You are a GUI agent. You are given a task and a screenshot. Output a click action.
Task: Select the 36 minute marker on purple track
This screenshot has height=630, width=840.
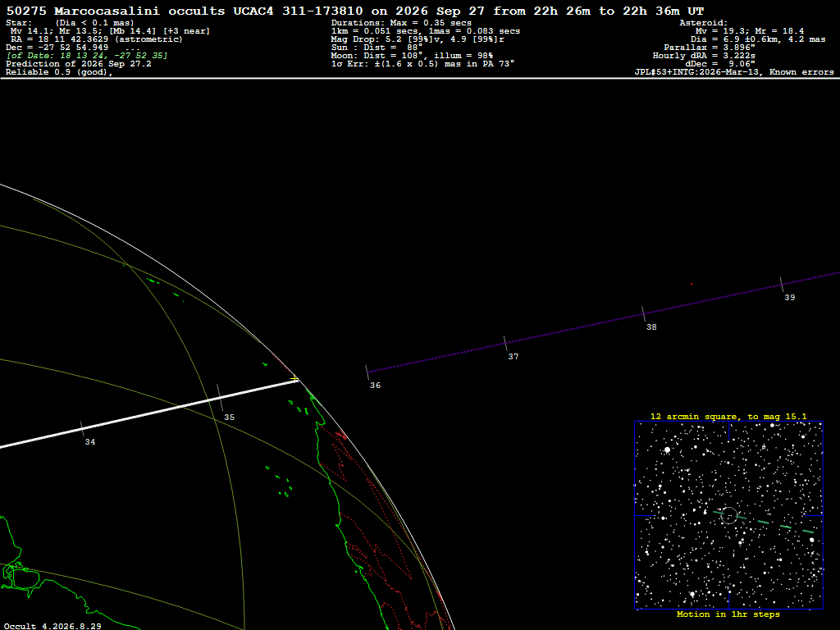(367, 372)
